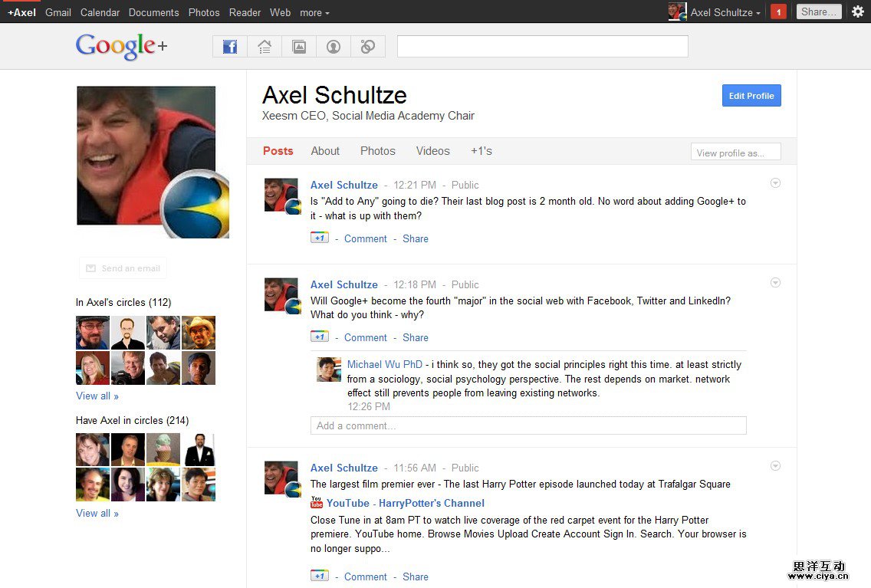Viewport: 871px width, 588px height.
Task: Click author avatar on the 12:21 PM post
Action: click(281, 195)
